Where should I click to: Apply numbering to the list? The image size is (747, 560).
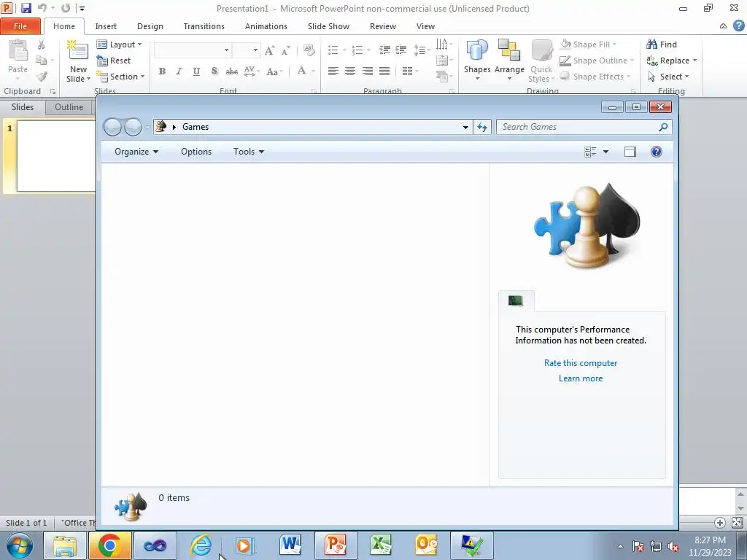point(357,50)
